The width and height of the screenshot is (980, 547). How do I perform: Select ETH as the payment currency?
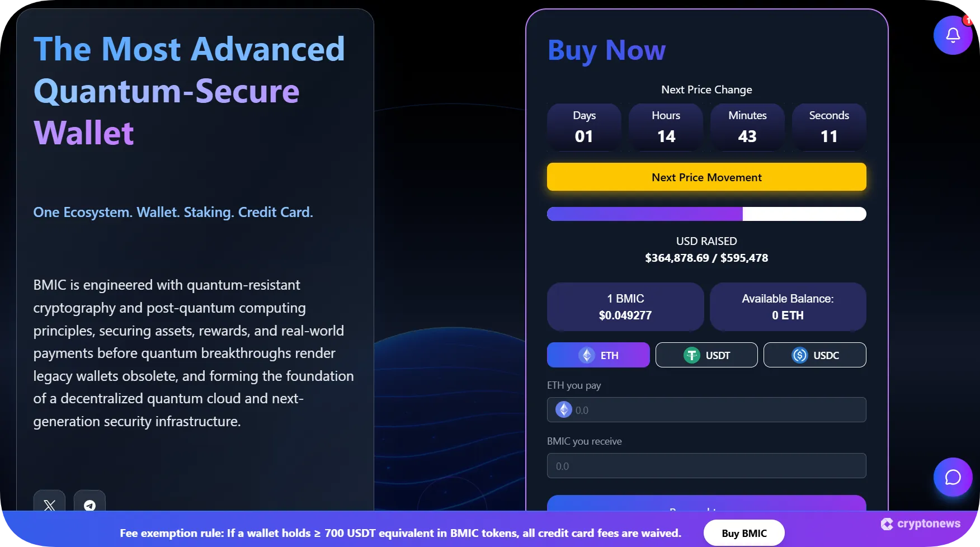click(x=598, y=355)
